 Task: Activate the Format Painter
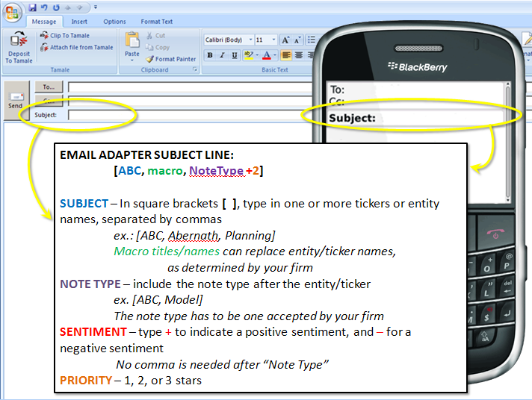(171, 59)
